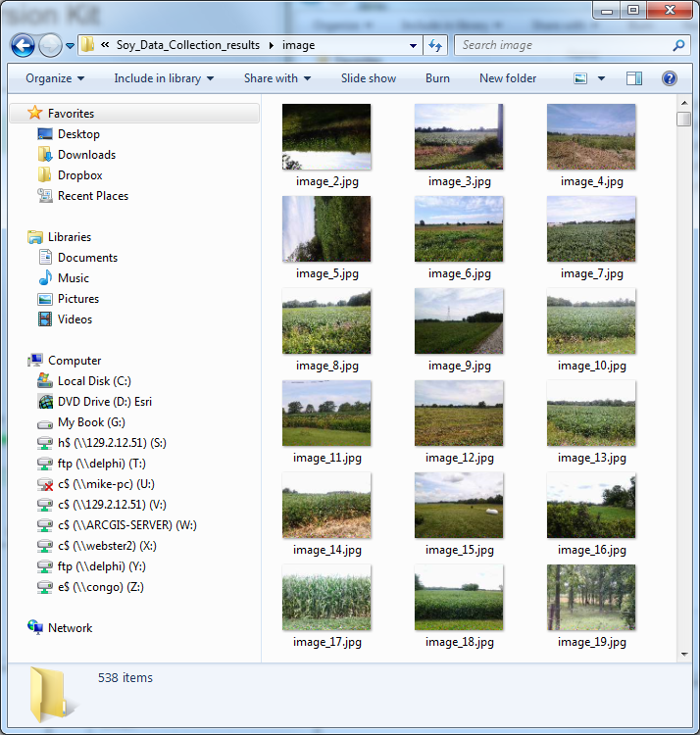Click the vertical scrollbar thumb
The width and height of the screenshot is (700, 735).
pos(684,119)
